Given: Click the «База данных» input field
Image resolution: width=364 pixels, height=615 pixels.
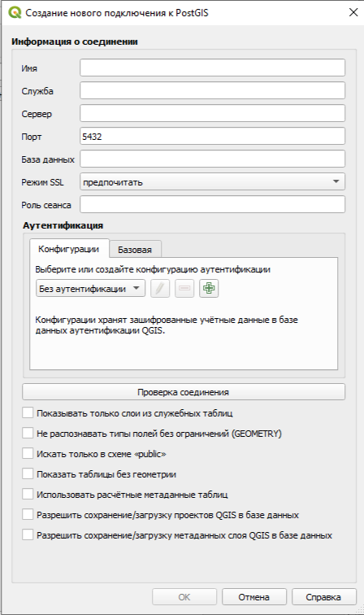Looking at the screenshot, I should [x=212, y=159].
